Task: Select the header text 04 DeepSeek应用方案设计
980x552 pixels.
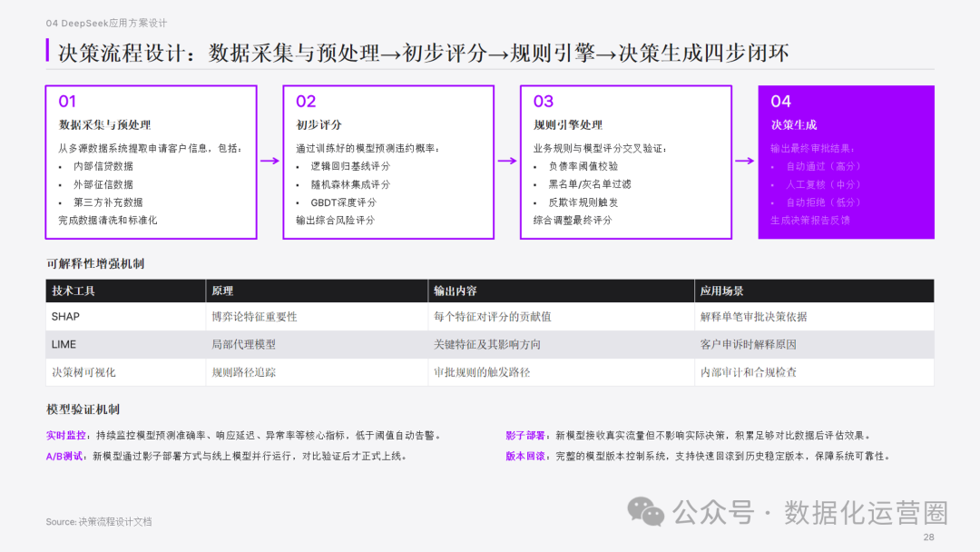Action: [106, 23]
